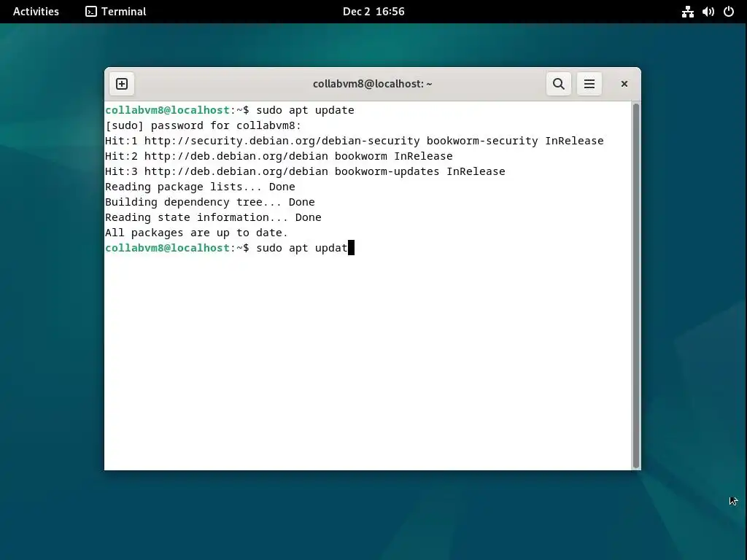Image resolution: width=747 pixels, height=560 pixels.
Task: Click the power icon in top bar
Action: pyautogui.click(x=729, y=12)
